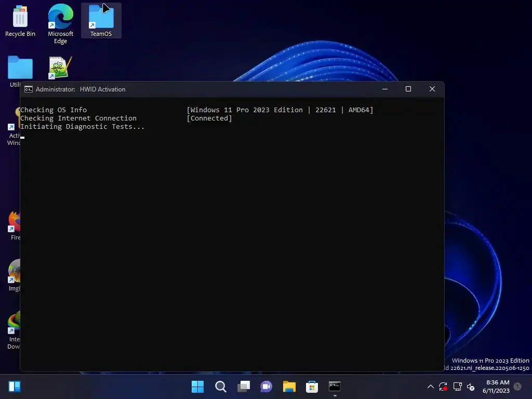Open Microsoft Store from taskbar
This screenshot has height=399, width=532.
click(312, 387)
